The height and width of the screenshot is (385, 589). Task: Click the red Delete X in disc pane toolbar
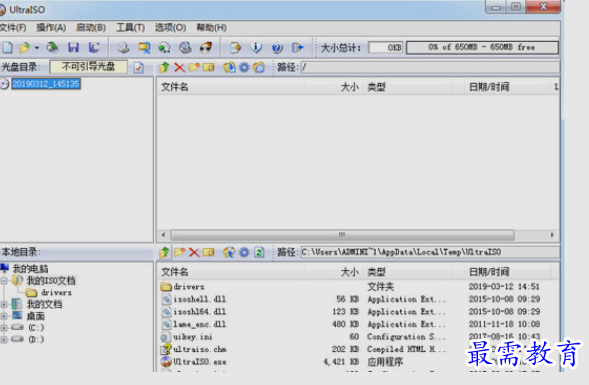point(179,67)
